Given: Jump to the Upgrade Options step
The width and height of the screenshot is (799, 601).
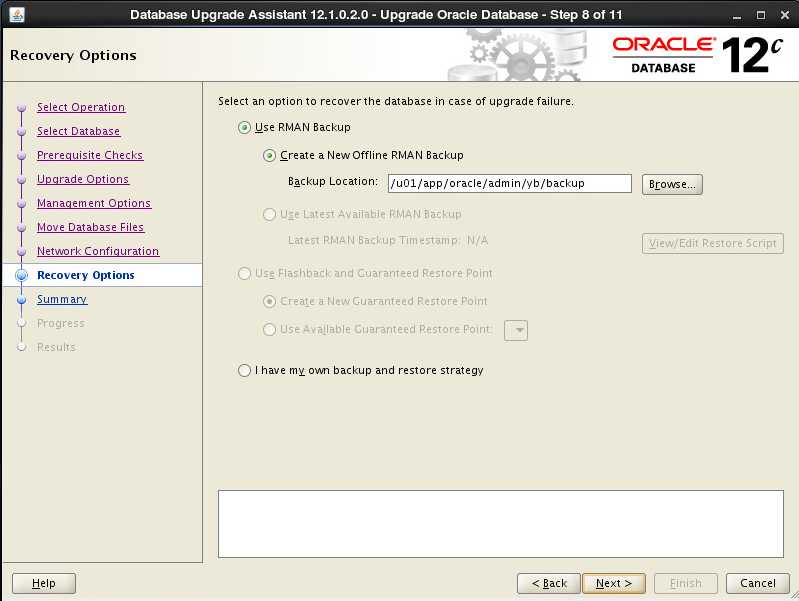Looking at the screenshot, I should (x=83, y=179).
